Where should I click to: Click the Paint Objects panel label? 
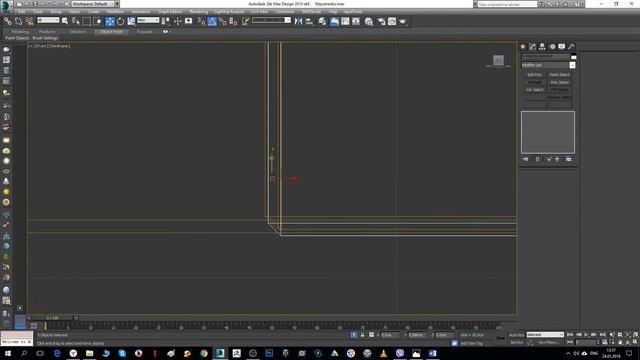click(18, 38)
